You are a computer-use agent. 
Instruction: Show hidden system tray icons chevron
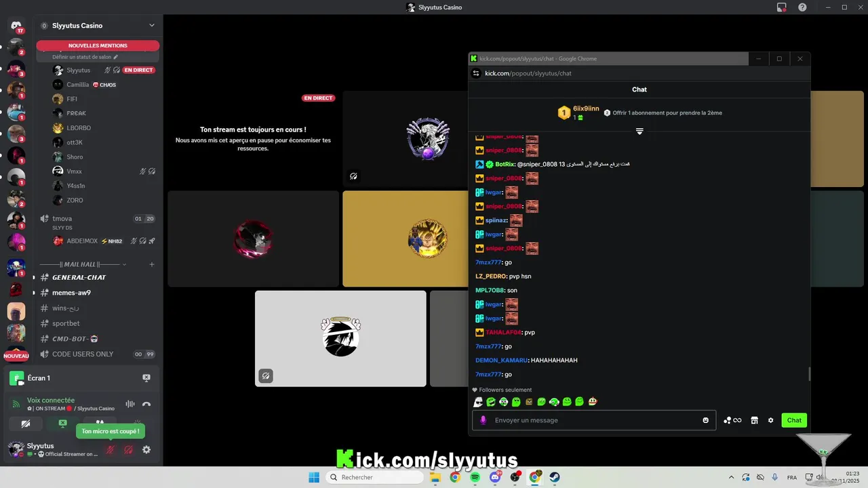tap(730, 477)
